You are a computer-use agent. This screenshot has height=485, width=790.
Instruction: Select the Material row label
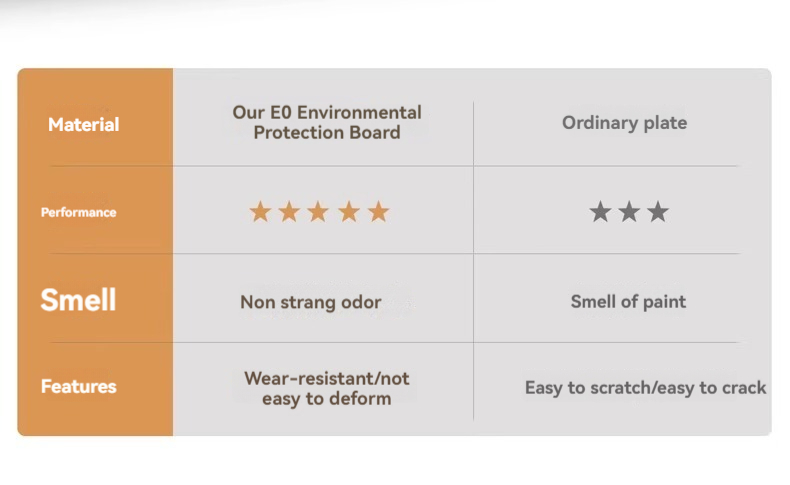point(83,125)
